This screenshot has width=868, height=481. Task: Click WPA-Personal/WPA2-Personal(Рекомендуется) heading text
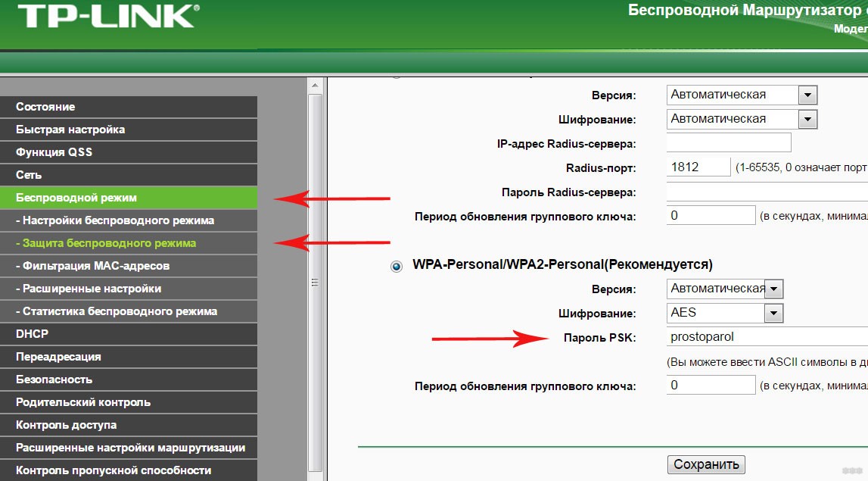(562, 265)
